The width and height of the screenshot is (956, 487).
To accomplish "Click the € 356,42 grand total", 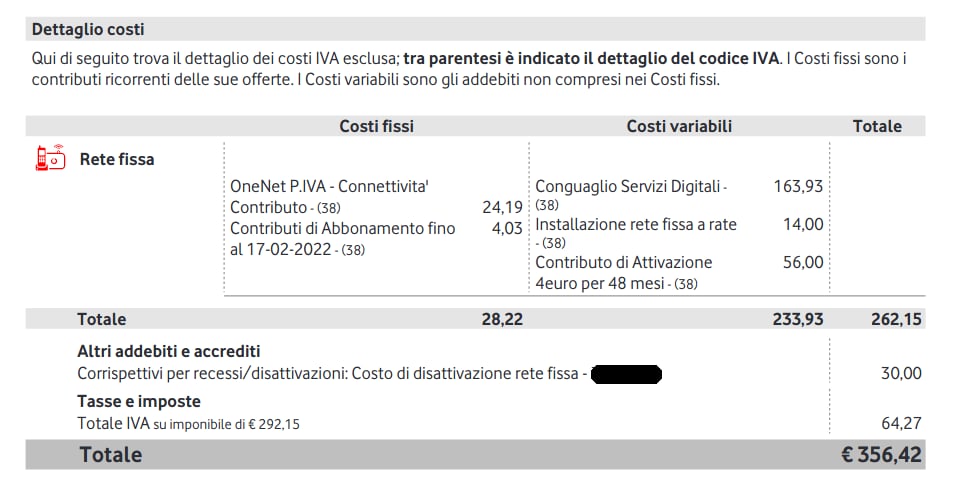I will tap(881, 455).
